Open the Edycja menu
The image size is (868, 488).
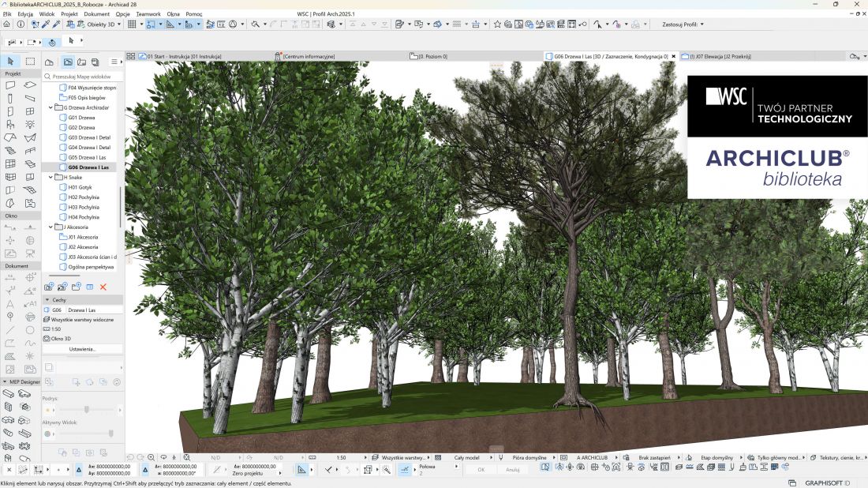point(25,14)
